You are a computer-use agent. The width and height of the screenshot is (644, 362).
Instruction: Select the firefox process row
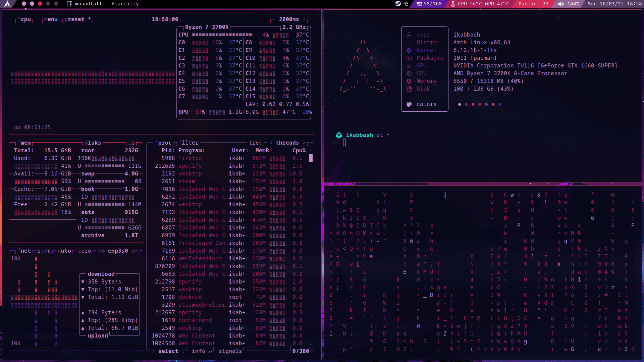(x=190, y=158)
